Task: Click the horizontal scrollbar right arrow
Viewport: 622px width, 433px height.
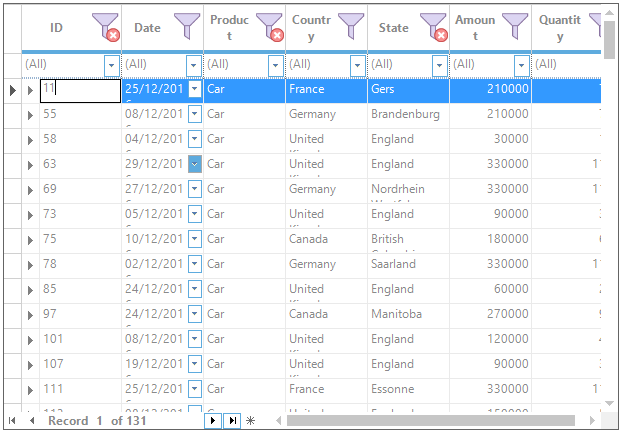Action: coord(592,420)
